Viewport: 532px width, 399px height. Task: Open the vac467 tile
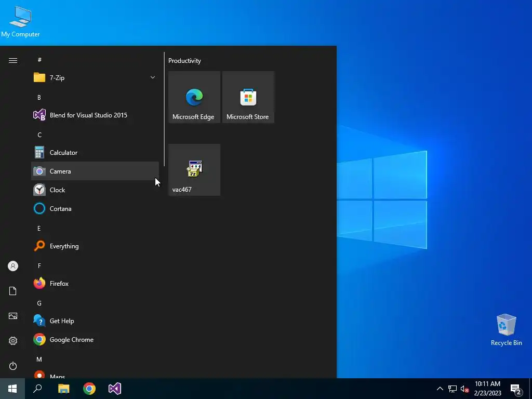(194, 170)
